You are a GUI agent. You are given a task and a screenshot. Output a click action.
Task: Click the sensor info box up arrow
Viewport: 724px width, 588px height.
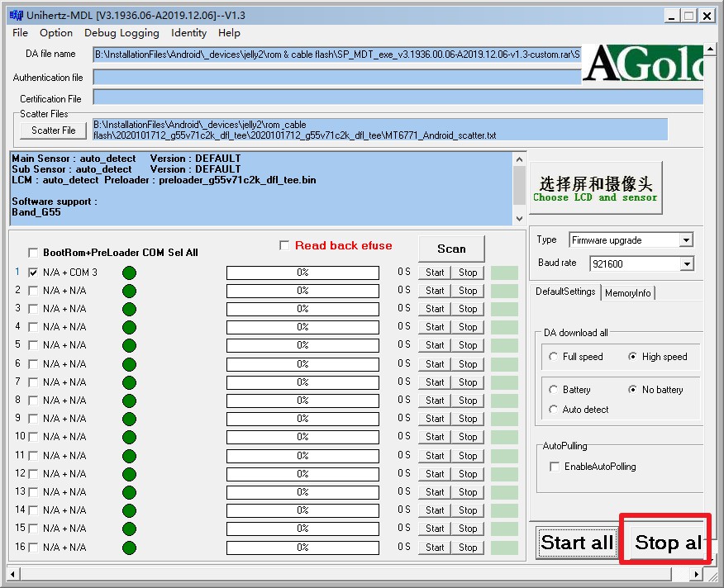click(520, 159)
